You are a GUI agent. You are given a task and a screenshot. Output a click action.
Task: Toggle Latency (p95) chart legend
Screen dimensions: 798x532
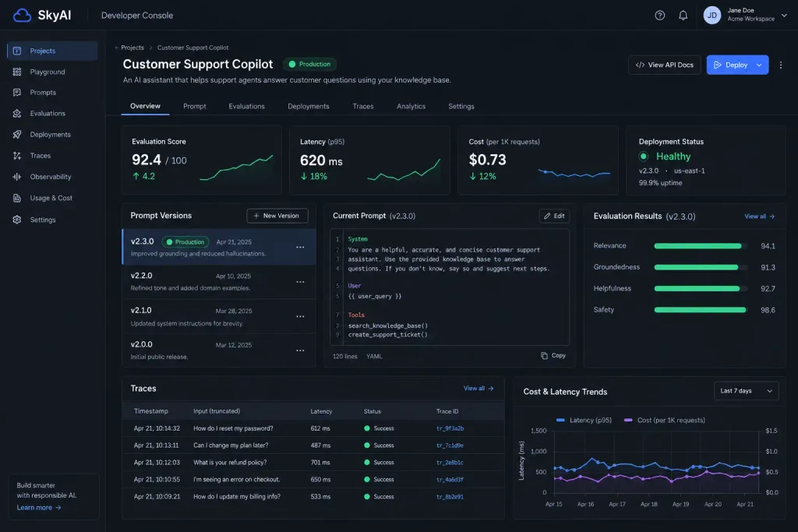tap(584, 420)
